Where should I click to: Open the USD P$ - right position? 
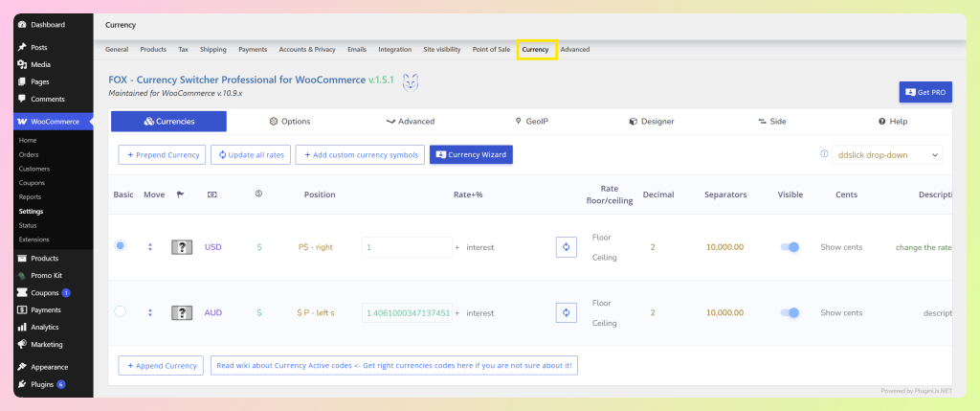coord(316,247)
